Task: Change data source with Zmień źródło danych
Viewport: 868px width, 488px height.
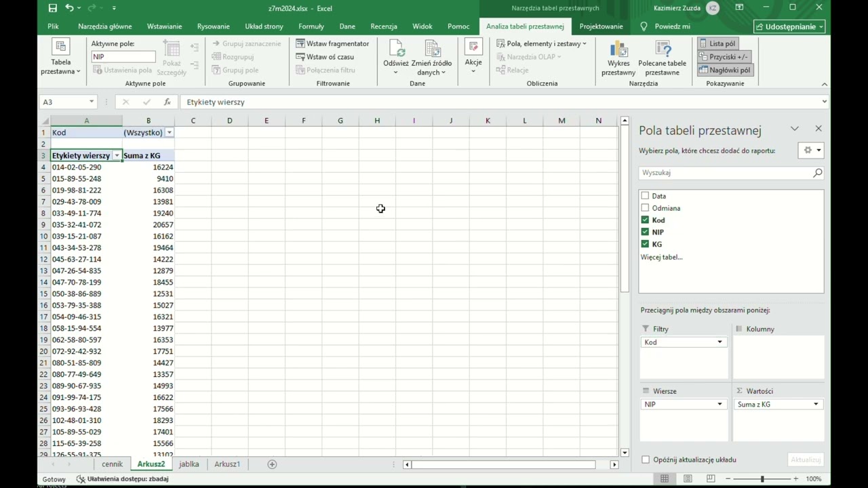Action: pos(431,57)
